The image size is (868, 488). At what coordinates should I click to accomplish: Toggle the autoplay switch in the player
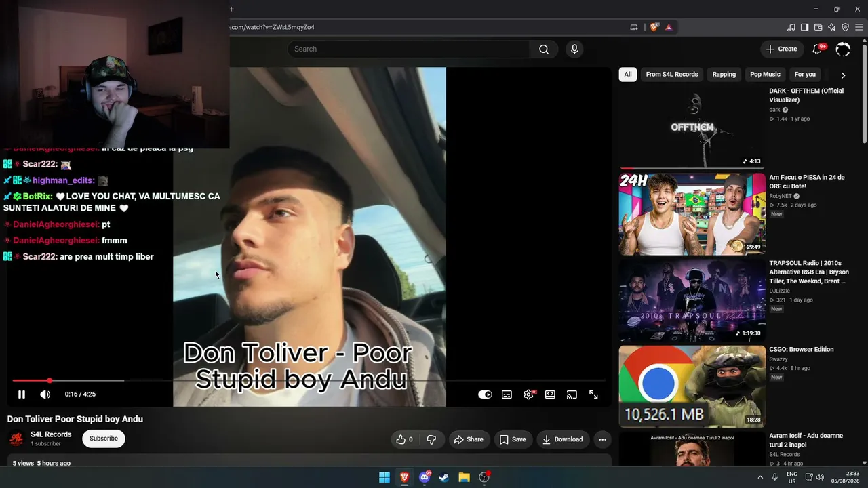pos(485,394)
